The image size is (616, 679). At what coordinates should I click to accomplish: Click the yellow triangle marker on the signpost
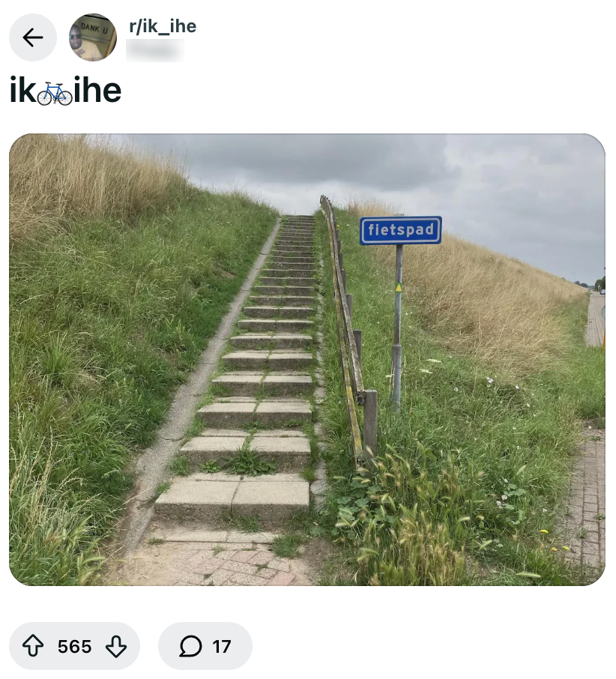coord(398,287)
